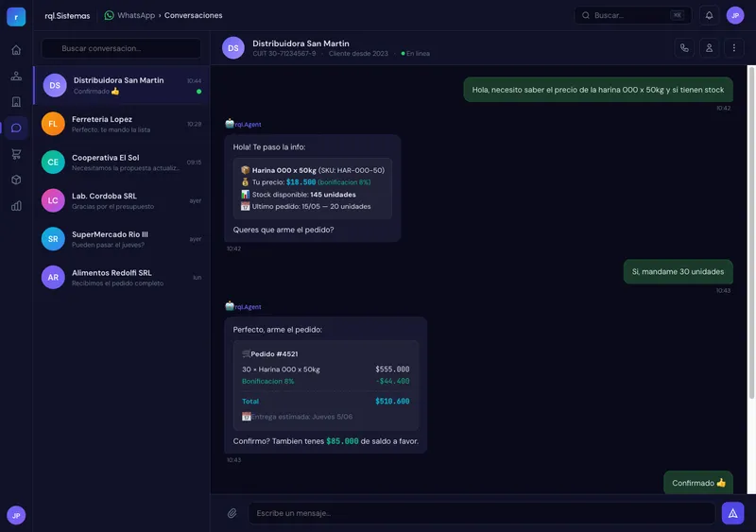Open Lab. Cordoba SRL conversation

122,200
